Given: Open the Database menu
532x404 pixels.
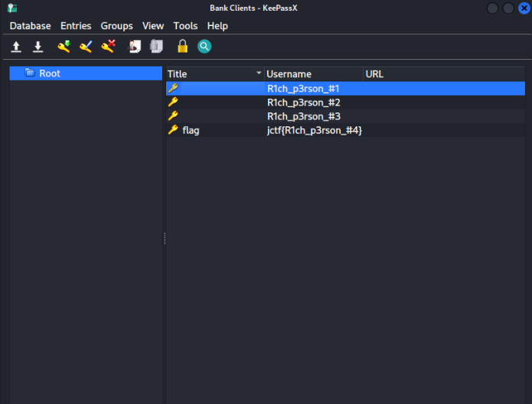Looking at the screenshot, I should 30,26.
